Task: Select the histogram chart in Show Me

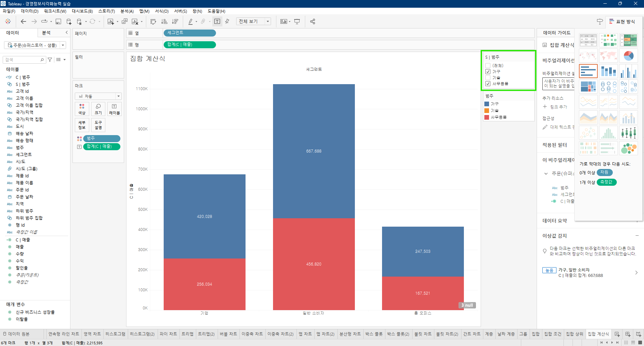Action: point(608,133)
